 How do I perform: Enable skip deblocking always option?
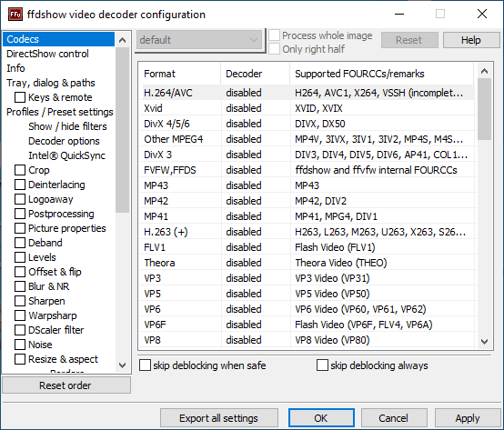pyautogui.click(x=322, y=365)
